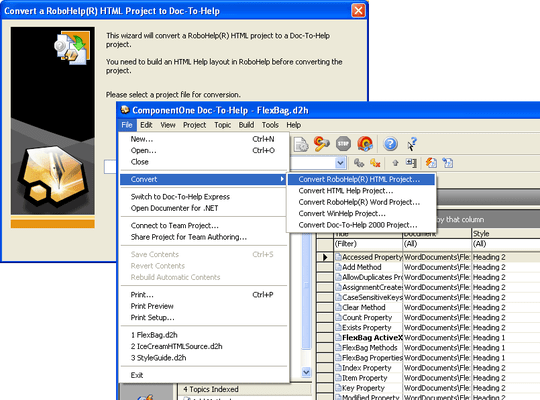Viewport: 540px width, 400px height.
Task: Open the View menu
Action: [x=168, y=125]
